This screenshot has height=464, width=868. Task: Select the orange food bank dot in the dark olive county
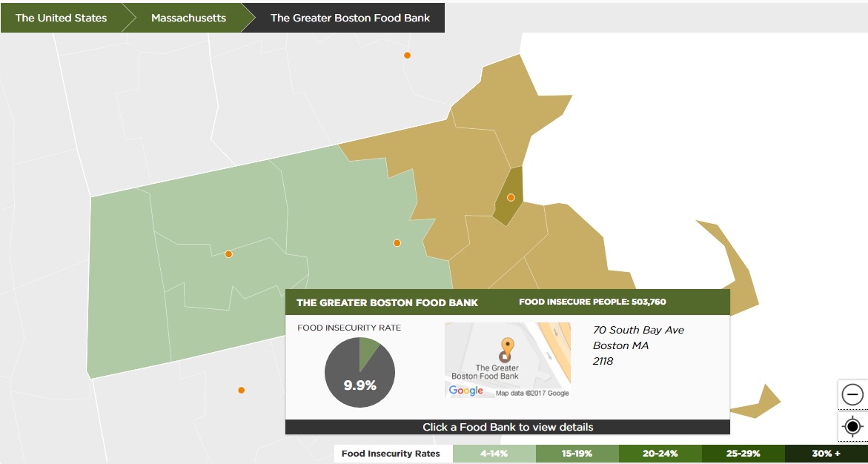(x=511, y=197)
